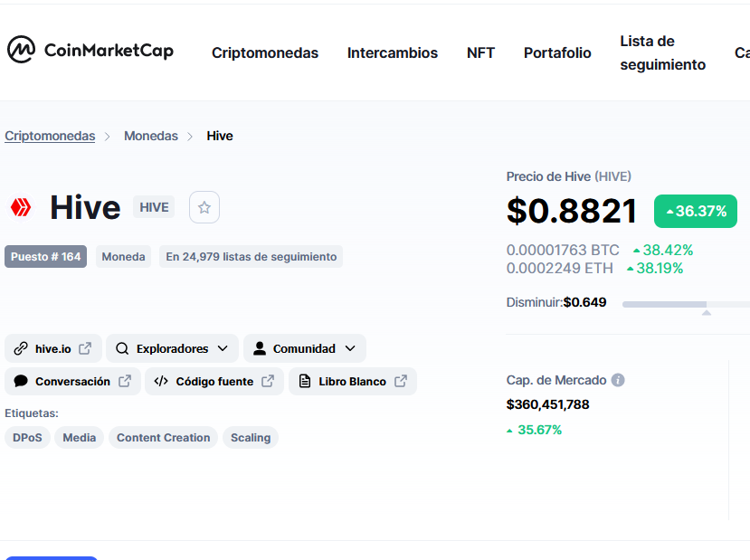Click the Disminuir $0.649 low price text

click(x=556, y=302)
